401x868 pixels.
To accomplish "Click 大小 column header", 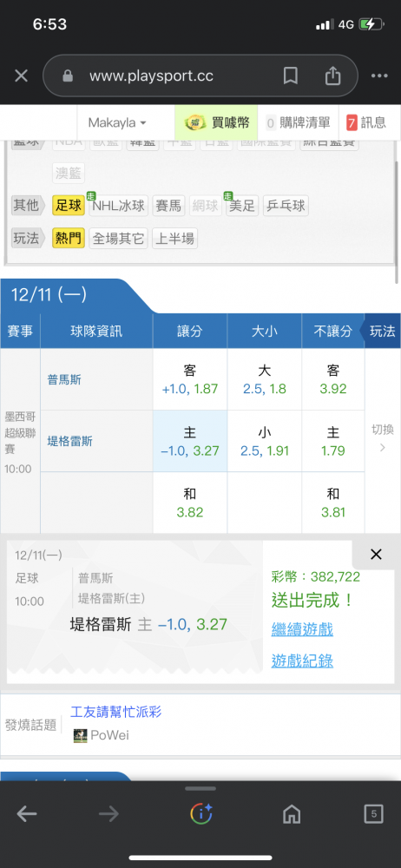I will pos(264,331).
